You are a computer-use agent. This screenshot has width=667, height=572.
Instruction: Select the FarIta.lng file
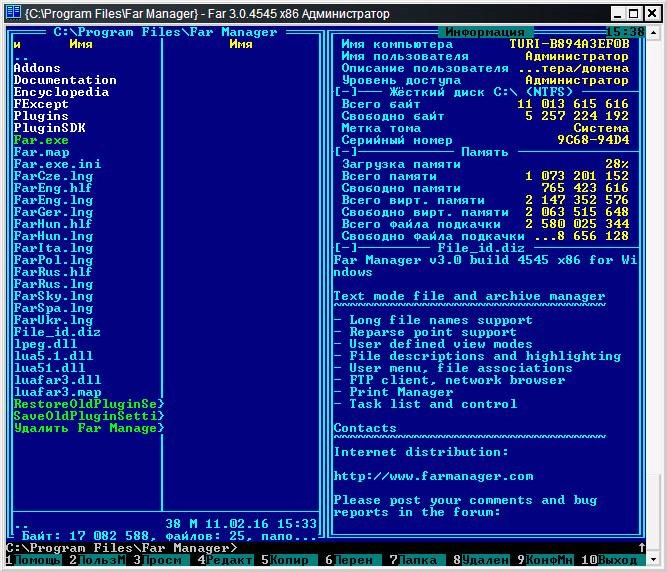pos(53,248)
